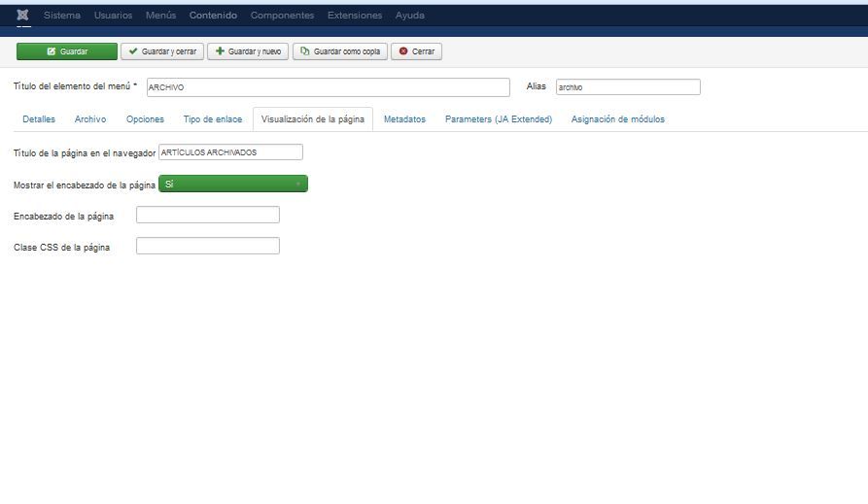This screenshot has width=868, height=504.
Task: Click Título de la página en el navegador field
Action: pos(230,152)
